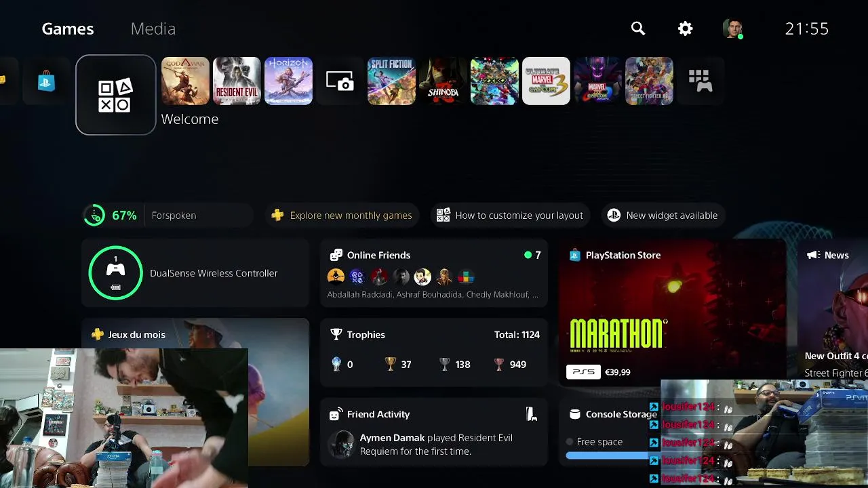Image resolution: width=868 pixels, height=488 pixels.
Task: Open the Online Friends widget header
Action: click(x=378, y=256)
